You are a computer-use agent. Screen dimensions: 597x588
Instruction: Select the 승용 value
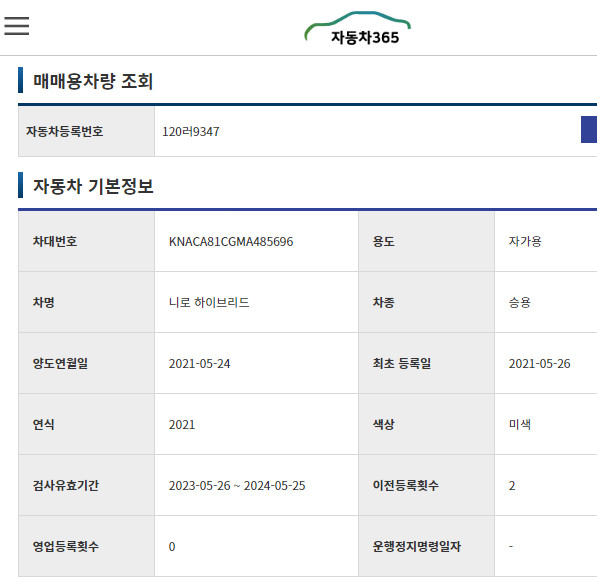tap(520, 302)
